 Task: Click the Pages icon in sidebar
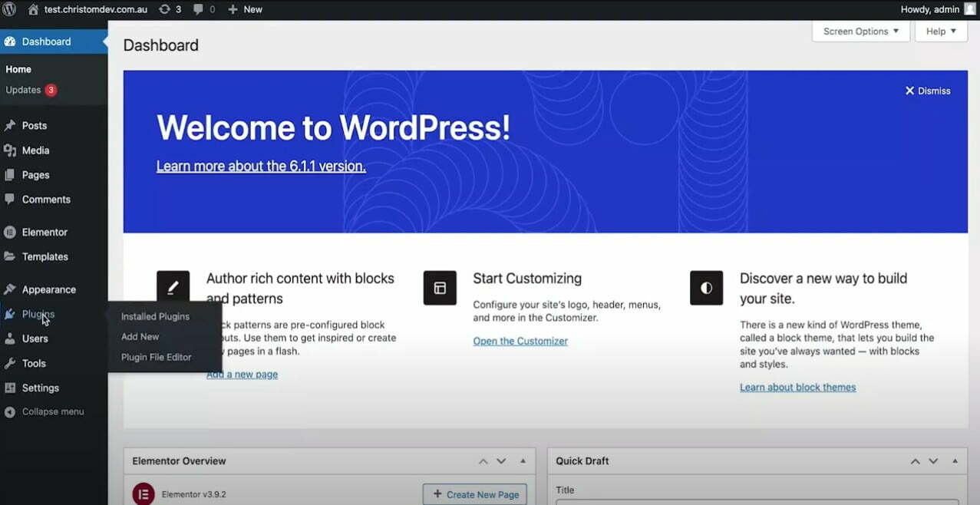10,175
